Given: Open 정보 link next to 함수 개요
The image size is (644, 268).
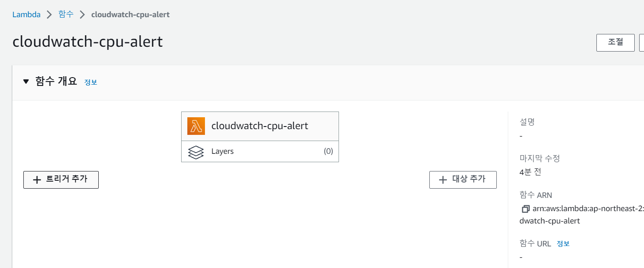Looking at the screenshot, I should tap(91, 82).
